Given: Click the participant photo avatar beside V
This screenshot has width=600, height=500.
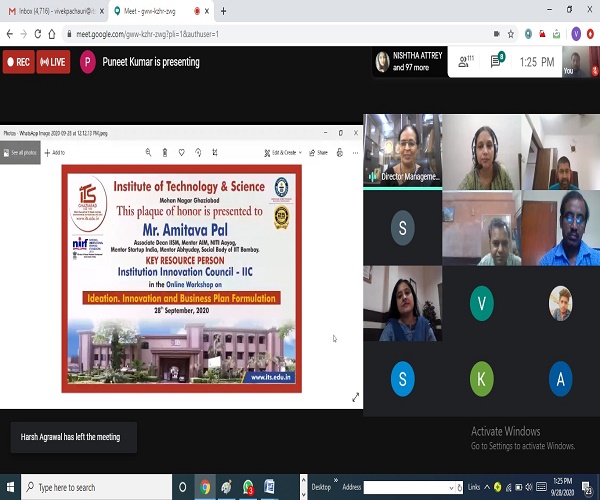Looking at the screenshot, I should [561, 303].
